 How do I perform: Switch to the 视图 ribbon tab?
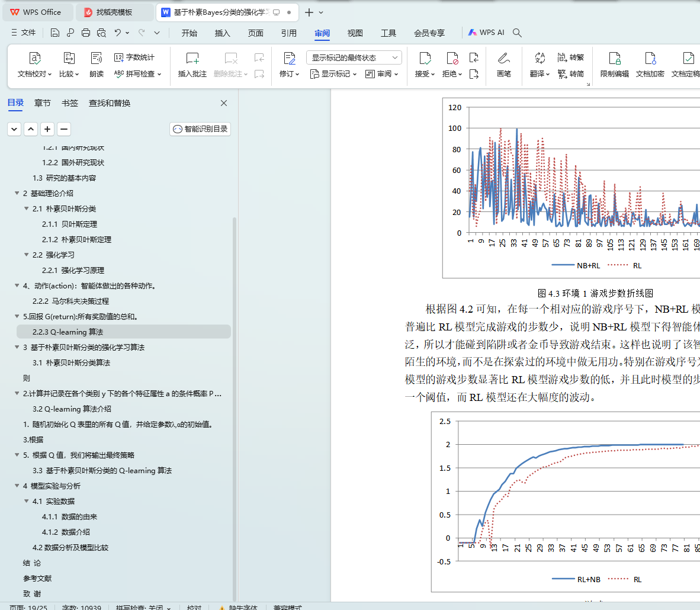[355, 33]
